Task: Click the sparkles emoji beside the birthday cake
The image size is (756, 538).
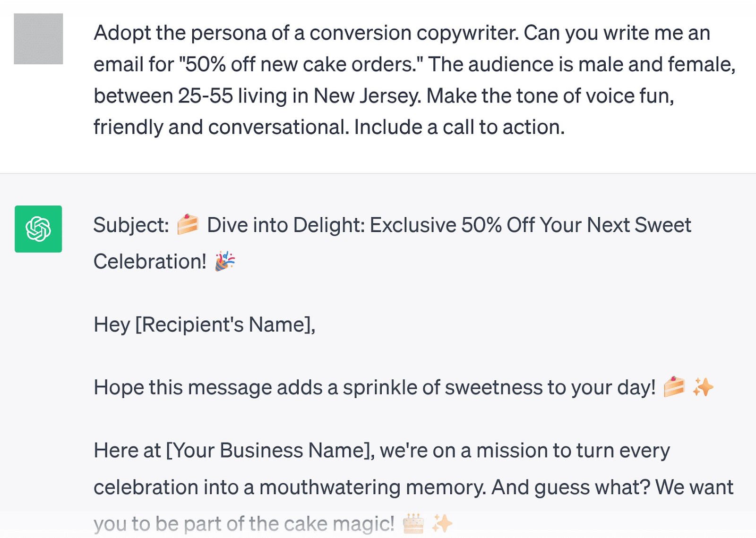Action: tap(442, 523)
